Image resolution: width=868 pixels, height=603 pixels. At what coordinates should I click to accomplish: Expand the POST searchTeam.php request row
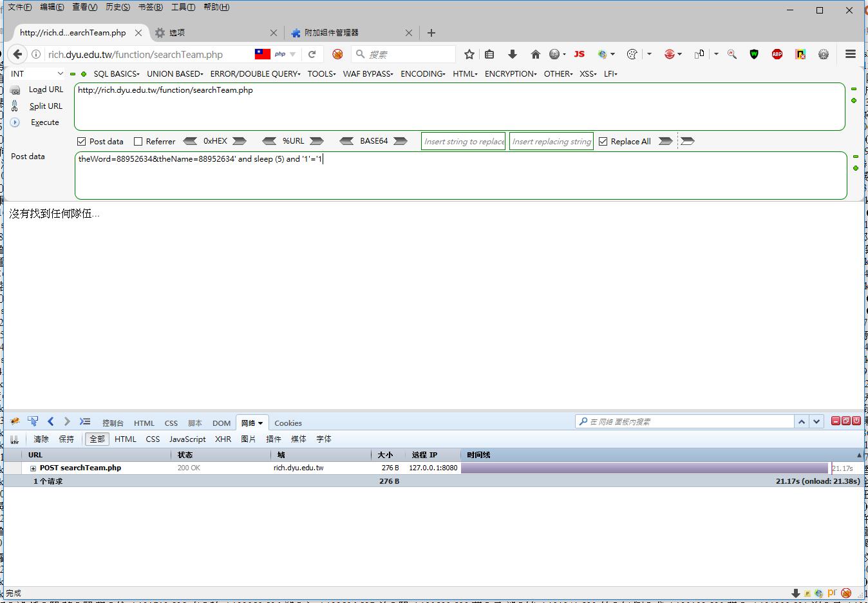(x=33, y=468)
